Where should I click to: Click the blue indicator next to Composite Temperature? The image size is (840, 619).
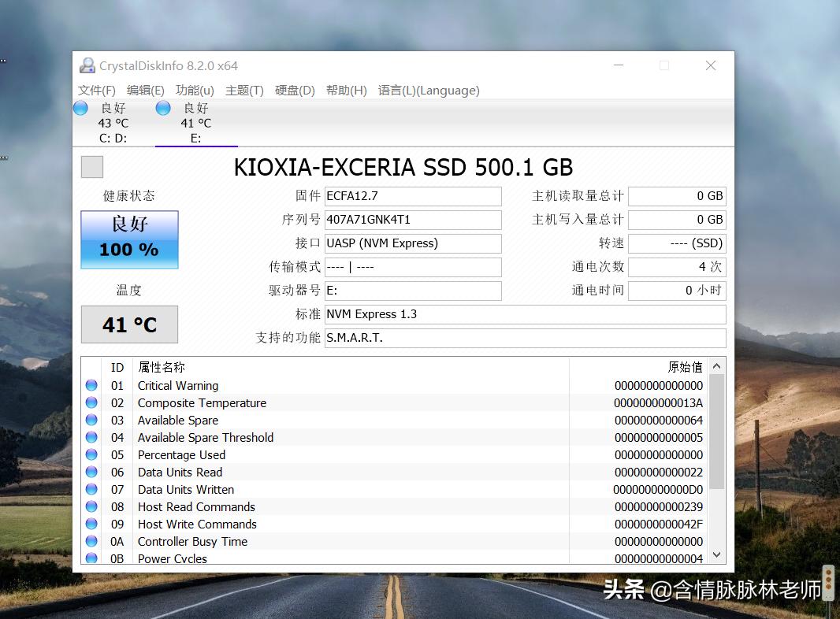(92, 403)
